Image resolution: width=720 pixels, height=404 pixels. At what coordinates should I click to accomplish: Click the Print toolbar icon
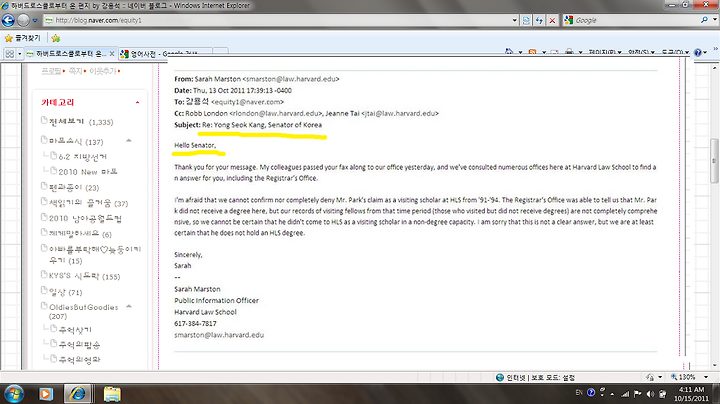(x=569, y=52)
